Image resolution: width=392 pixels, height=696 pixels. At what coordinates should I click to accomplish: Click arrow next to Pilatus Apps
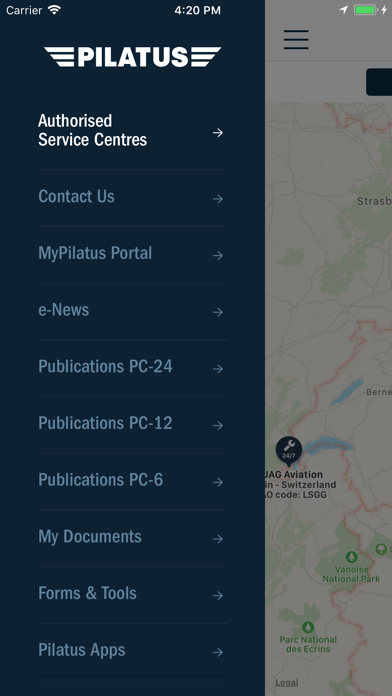218,652
